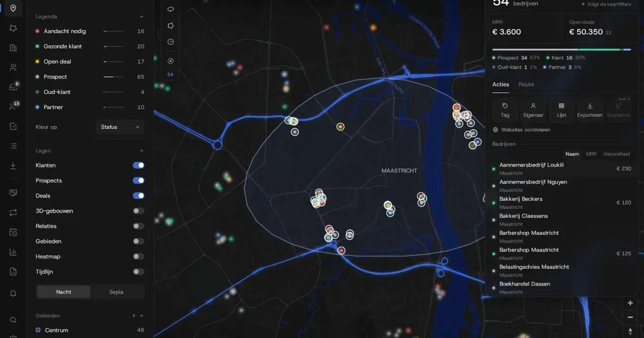This screenshot has width=644, height=338.
Task: Enable the Heatmap layer toggle
Action: 138,256
